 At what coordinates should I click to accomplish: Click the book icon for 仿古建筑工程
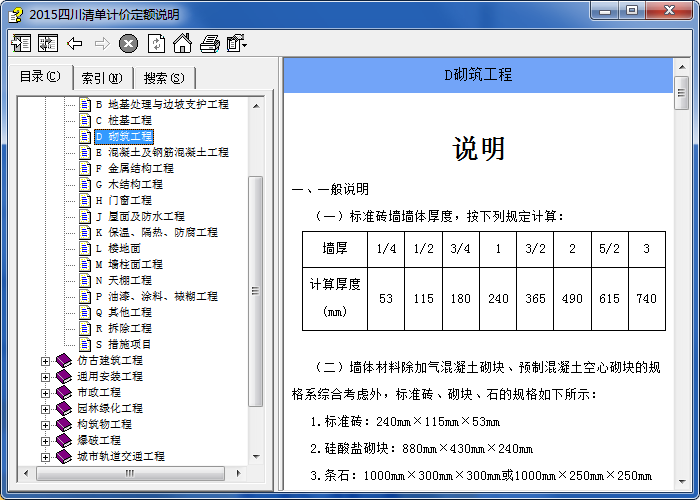click(64, 361)
